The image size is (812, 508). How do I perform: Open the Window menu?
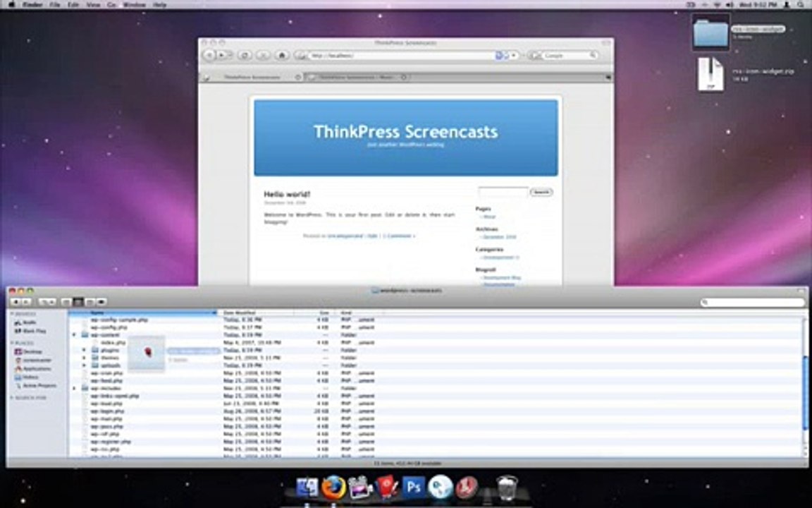point(134,4)
